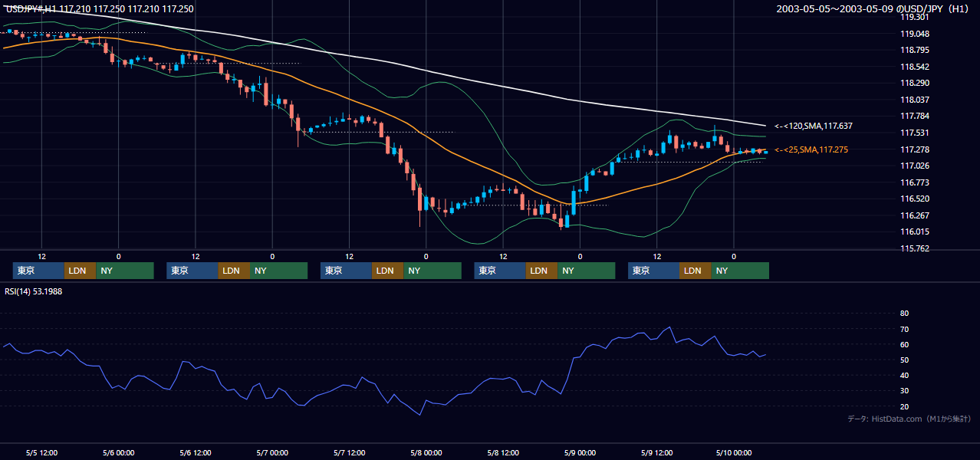Click the 5/7 00:00 time label

272,452
